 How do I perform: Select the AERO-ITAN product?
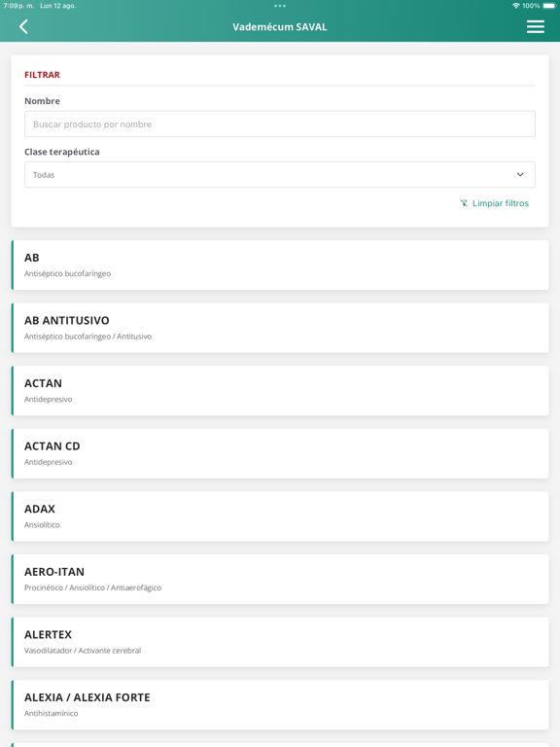point(280,580)
